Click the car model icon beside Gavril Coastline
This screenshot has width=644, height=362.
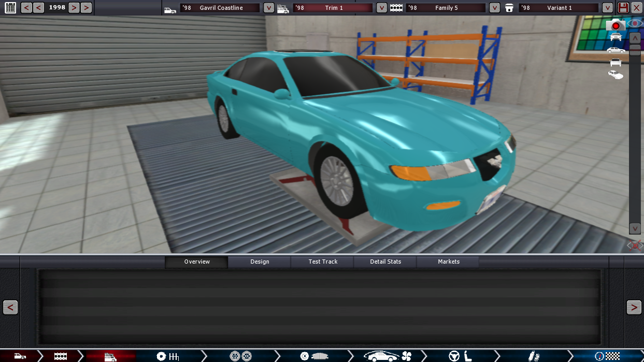170,9
